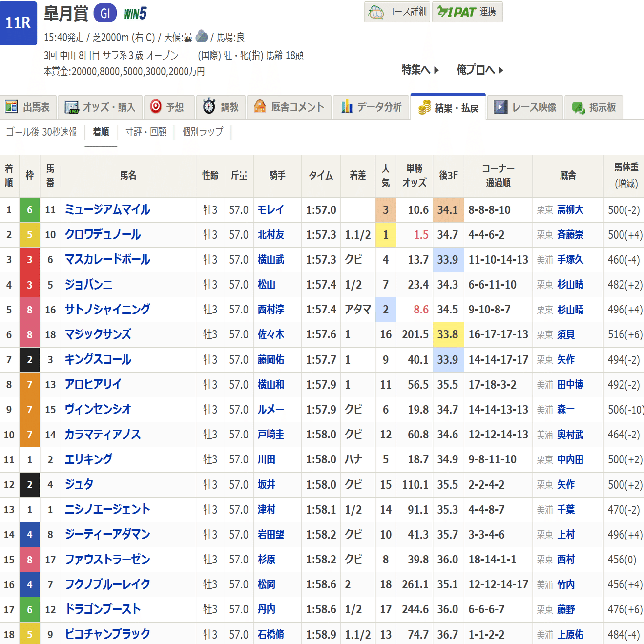The width and height of the screenshot is (644, 644).
Task: Open the データ分析 tab
Action: [371, 107]
